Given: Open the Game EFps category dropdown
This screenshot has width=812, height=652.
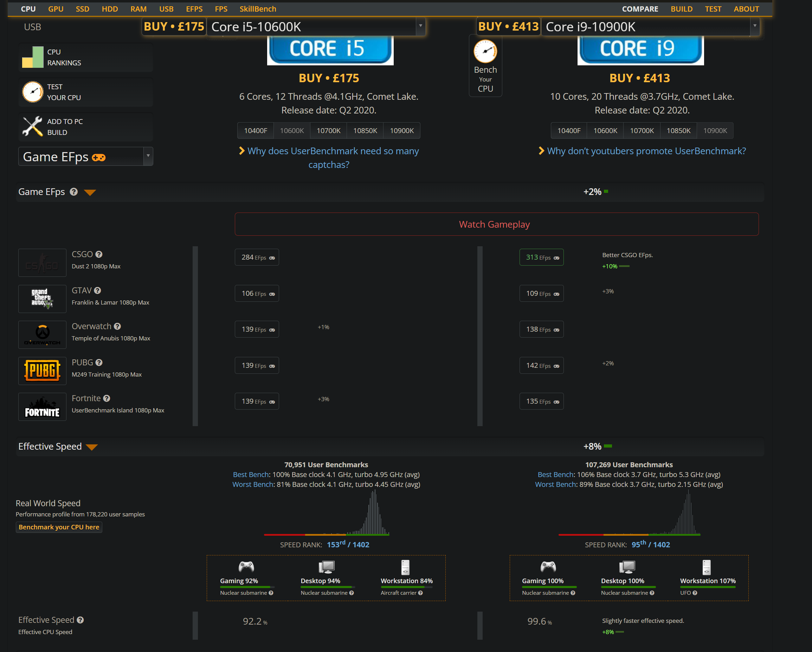Looking at the screenshot, I should tap(85, 157).
